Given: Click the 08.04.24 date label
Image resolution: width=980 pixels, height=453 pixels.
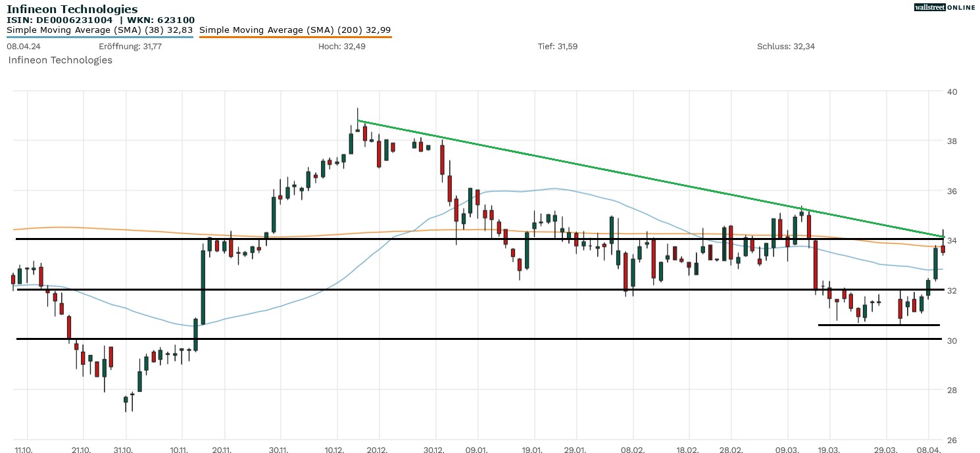Looking at the screenshot, I should click(20, 47).
